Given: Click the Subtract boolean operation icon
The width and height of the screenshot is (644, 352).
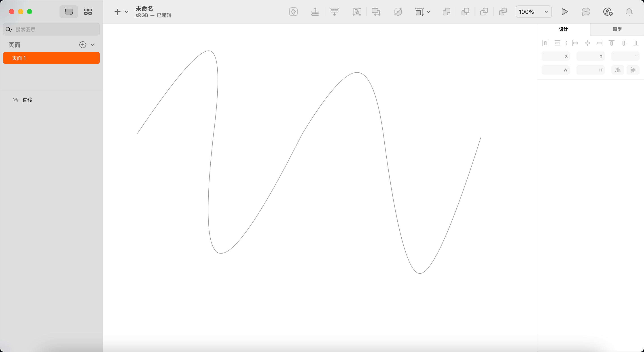Looking at the screenshot, I should (465, 12).
